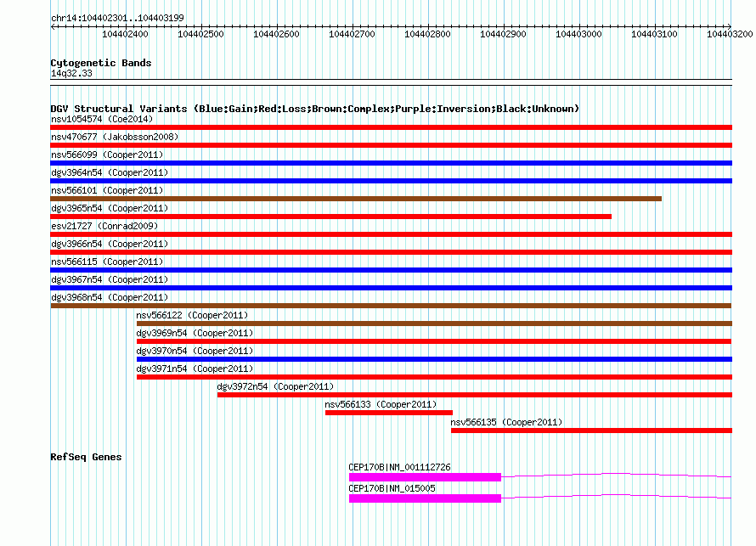
Task: Click ruler position 104402600
Action: (x=276, y=34)
